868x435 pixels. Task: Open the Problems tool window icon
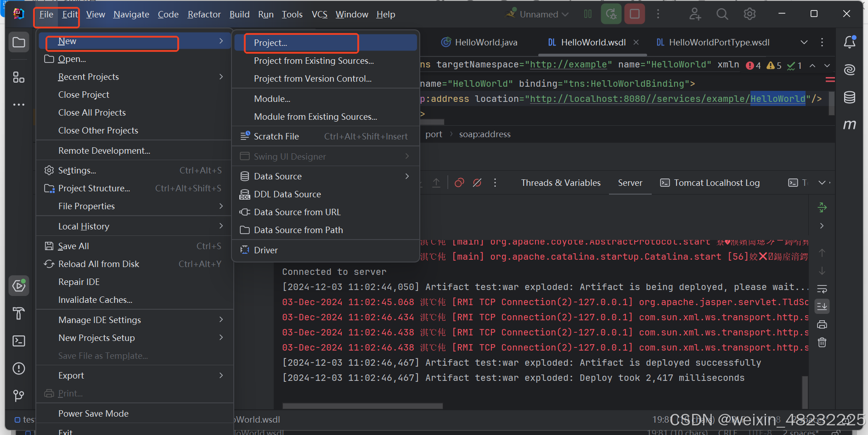(19, 368)
